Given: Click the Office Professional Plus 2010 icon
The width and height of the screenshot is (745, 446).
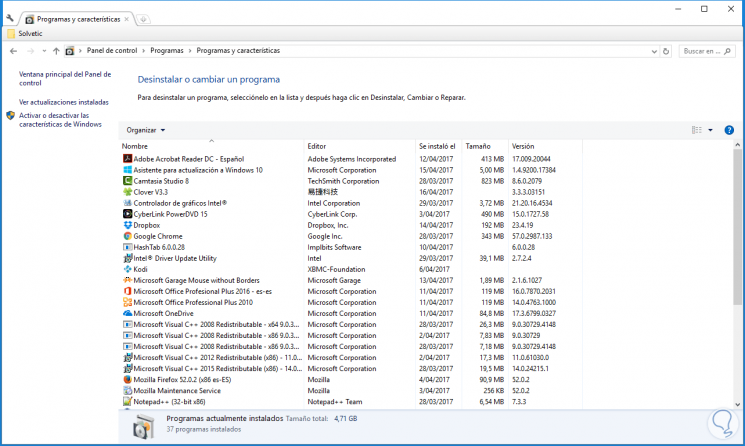Looking at the screenshot, I should tap(127, 302).
